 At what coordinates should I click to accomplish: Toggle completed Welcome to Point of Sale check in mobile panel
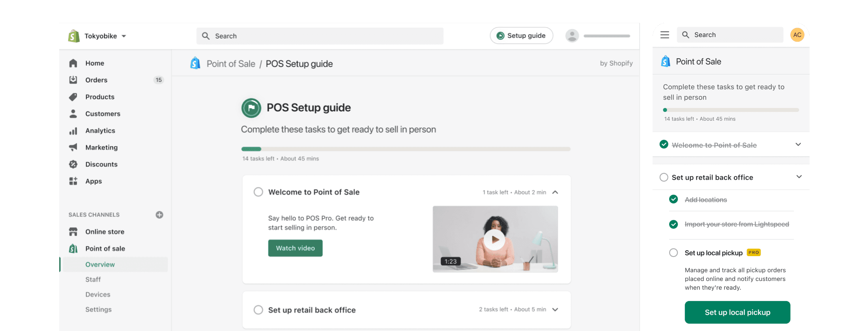pos(664,144)
